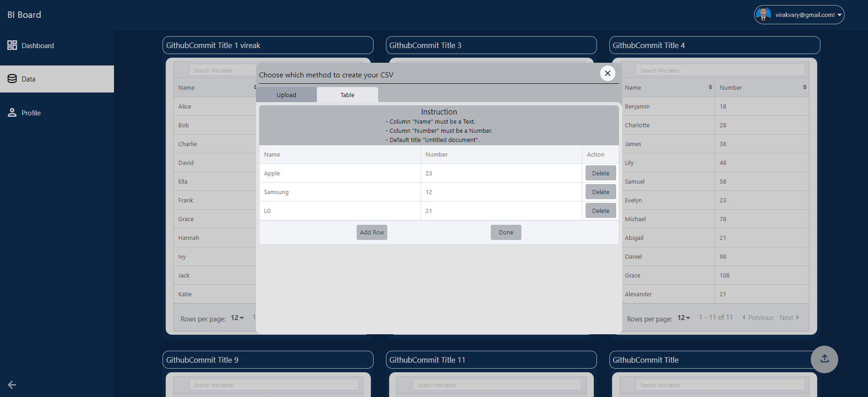Close the CSV creation dialog

[608, 73]
